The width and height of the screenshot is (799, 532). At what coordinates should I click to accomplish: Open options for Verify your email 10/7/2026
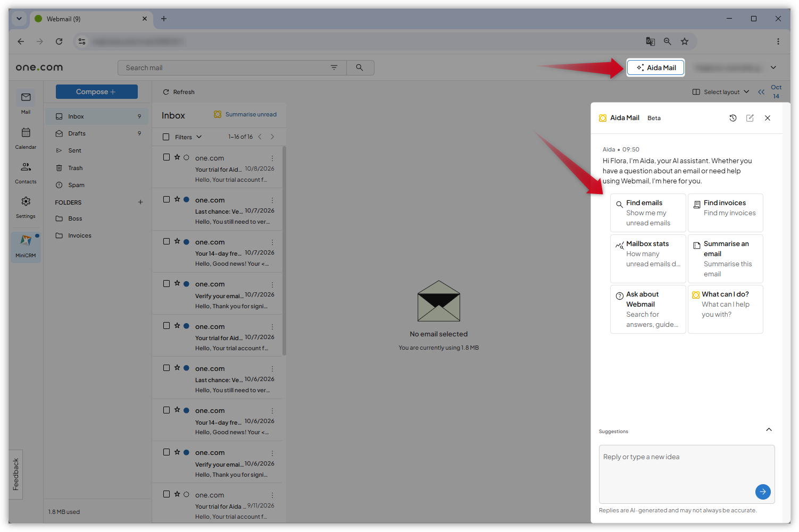[x=272, y=284]
